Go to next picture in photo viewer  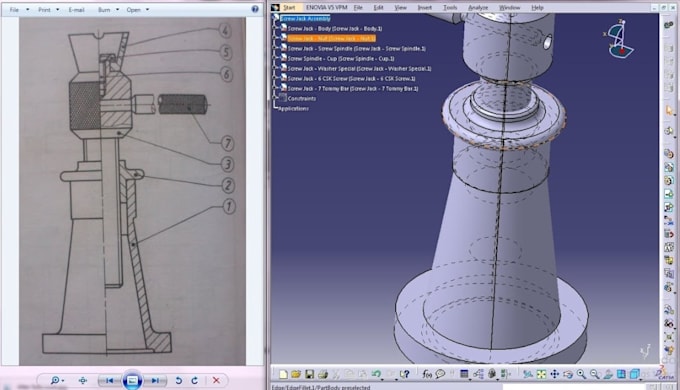155,380
